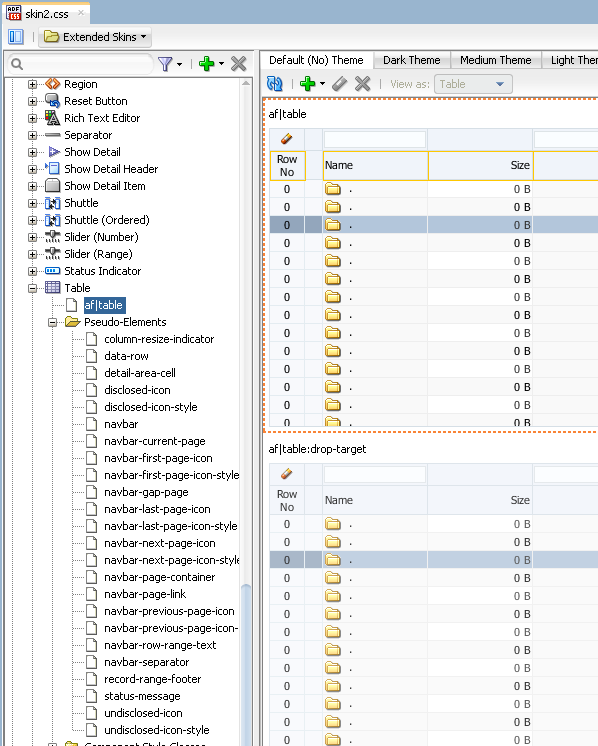This screenshot has width=598, height=746.
Task: Select the navbar-page-link pseudo-element
Action: pos(145,594)
